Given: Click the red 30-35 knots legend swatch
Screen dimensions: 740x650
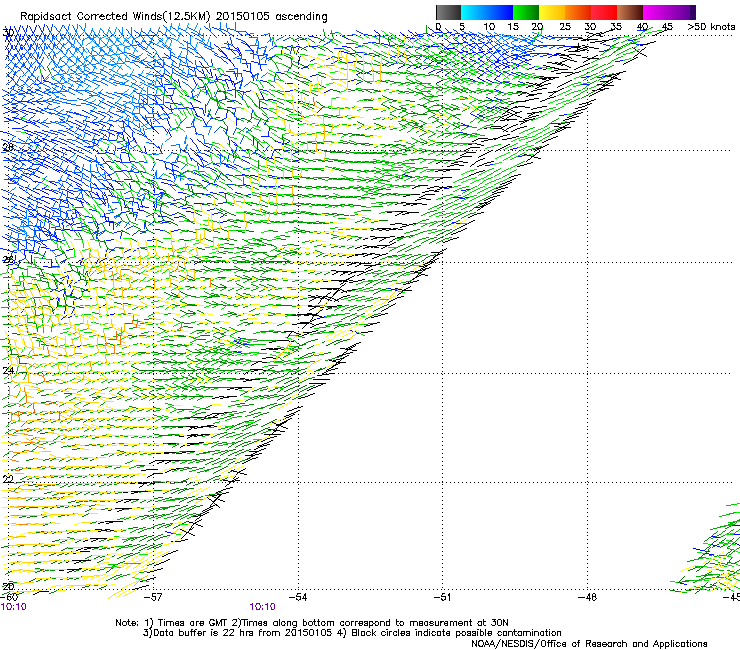Looking at the screenshot, I should [x=604, y=12].
